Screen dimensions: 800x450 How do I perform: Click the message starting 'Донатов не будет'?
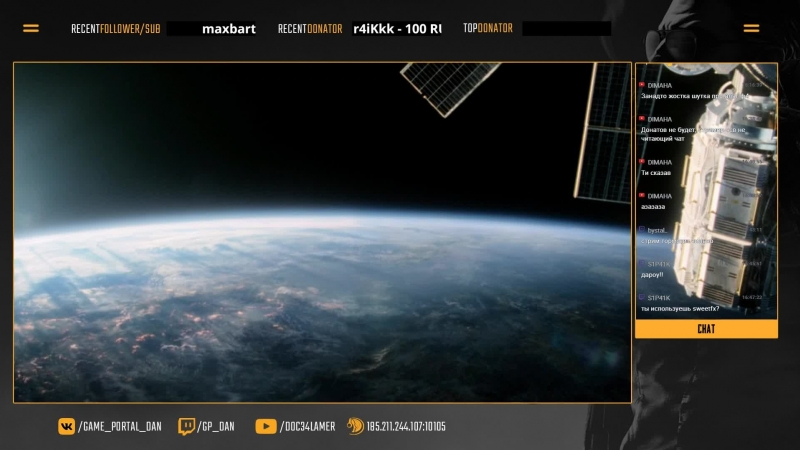click(x=693, y=134)
